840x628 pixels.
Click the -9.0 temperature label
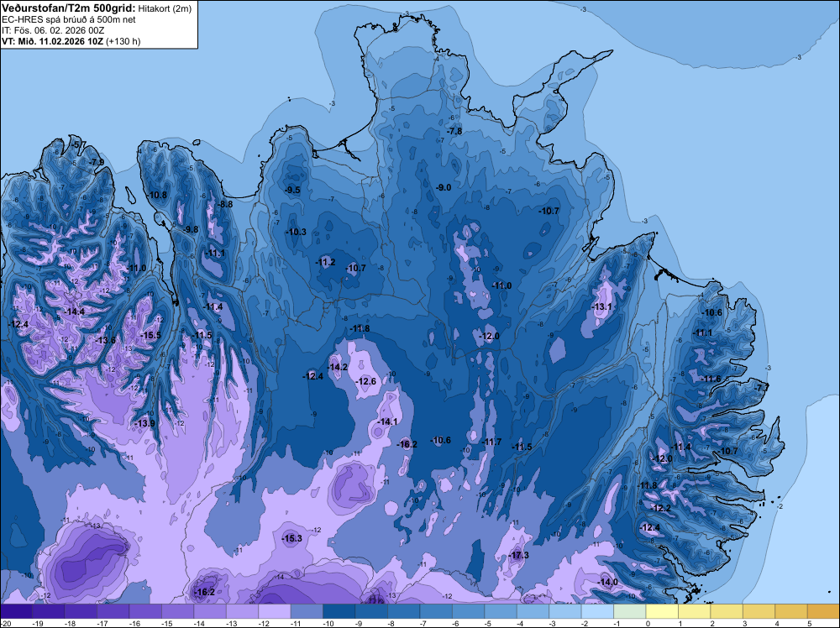tap(444, 187)
